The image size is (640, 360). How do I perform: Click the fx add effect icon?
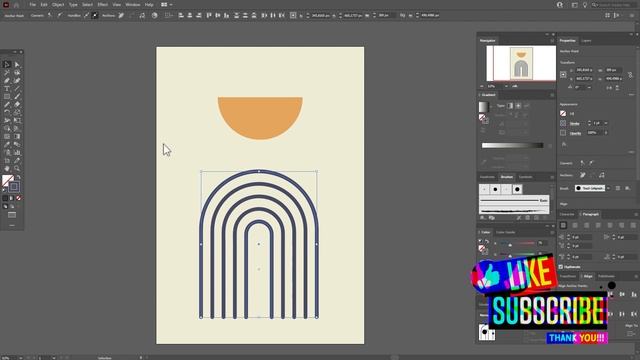point(564,144)
